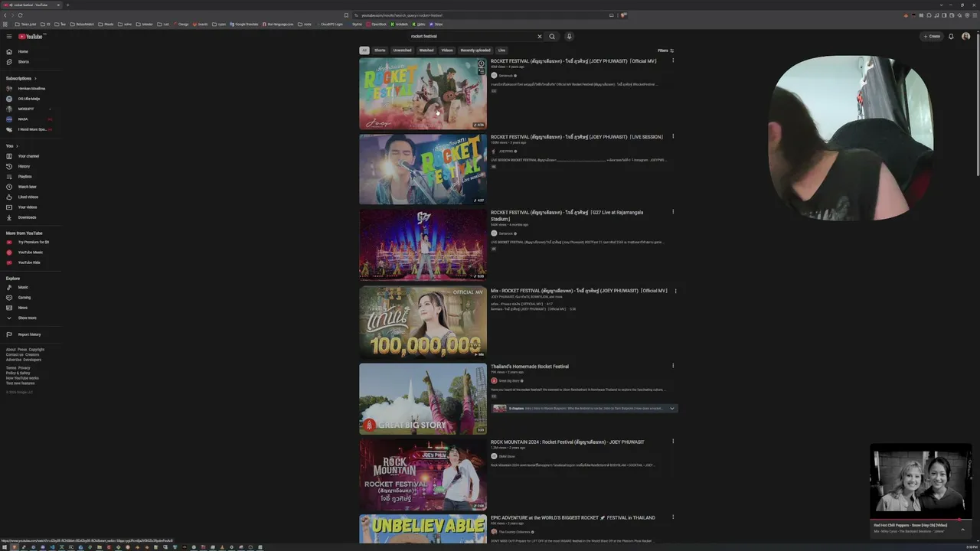The width and height of the screenshot is (980, 551).
Task: Select the Recently uploaded filter chip
Action: point(475,51)
